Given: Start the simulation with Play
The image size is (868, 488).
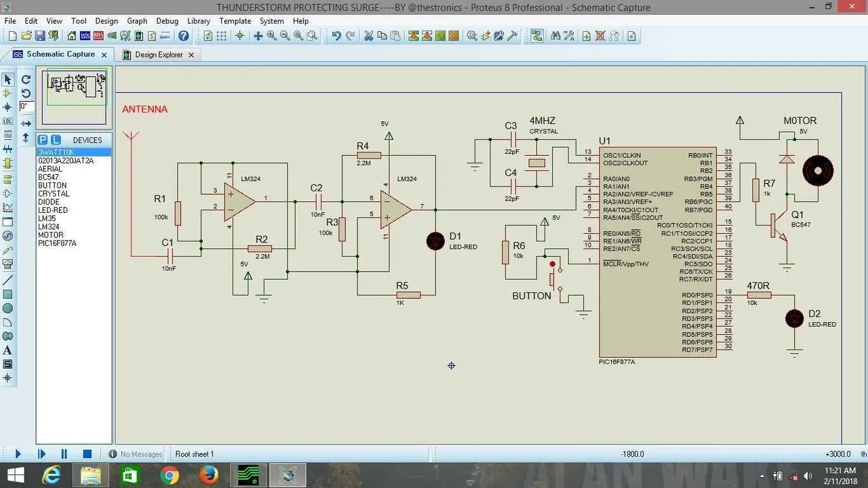Looking at the screenshot, I should click(18, 454).
